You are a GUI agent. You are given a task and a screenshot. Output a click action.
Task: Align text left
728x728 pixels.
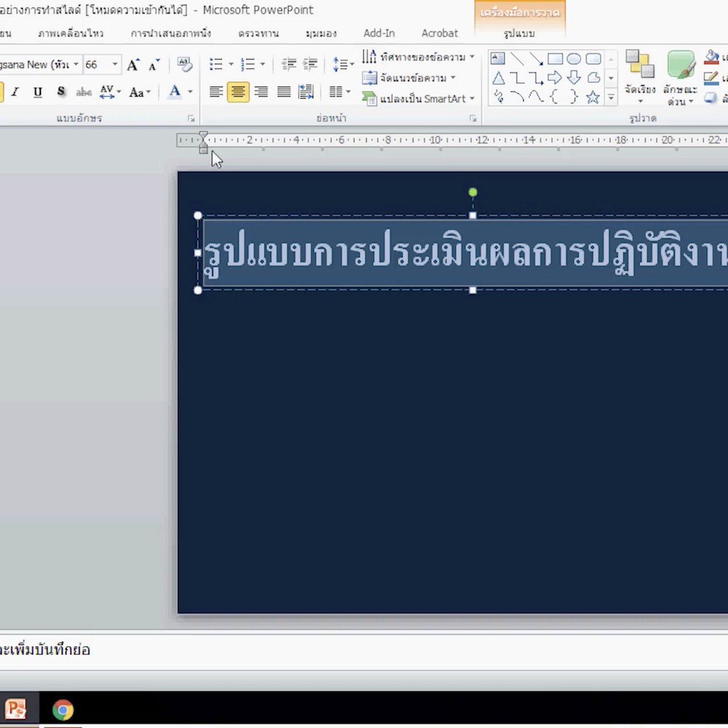[216, 92]
